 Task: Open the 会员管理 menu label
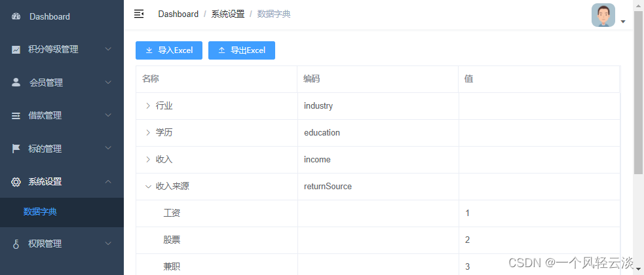pyautogui.click(x=46, y=83)
